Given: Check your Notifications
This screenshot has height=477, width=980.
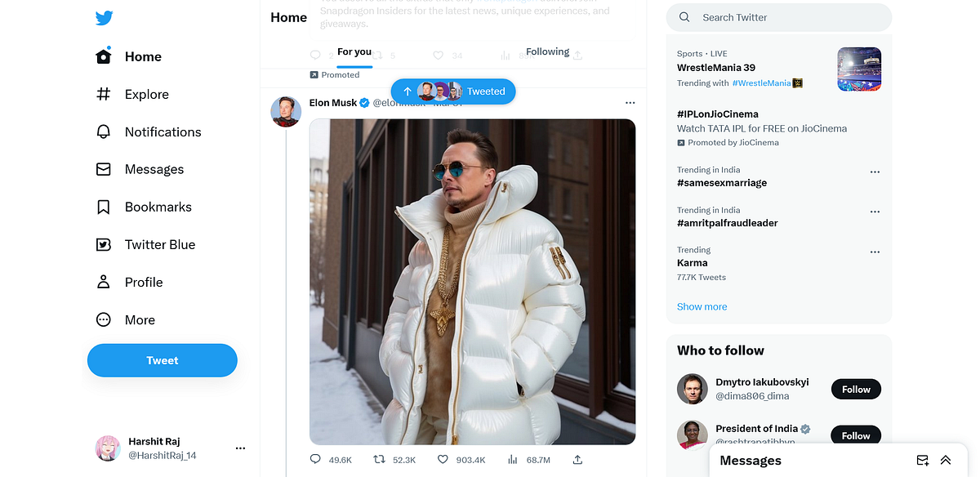Looking at the screenshot, I should click(x=163, y=132).
